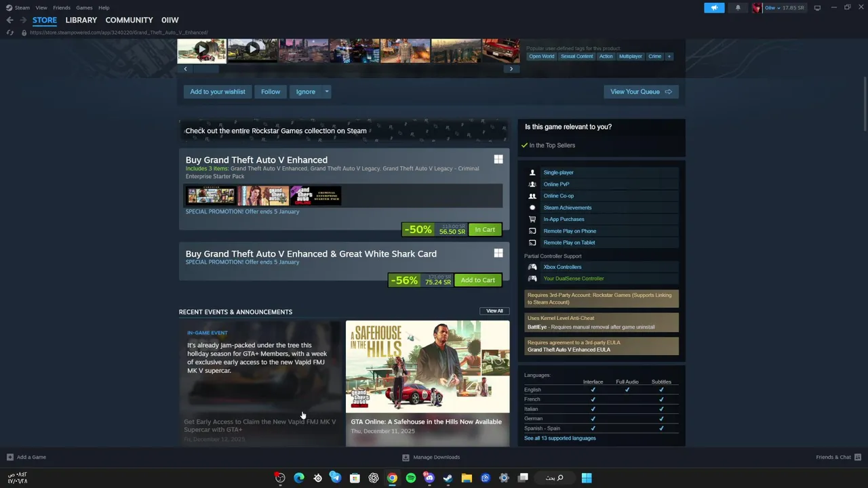868x488 pixels.
Task: Click the Windows icon on Shark Card bundle
Action: 498,253
